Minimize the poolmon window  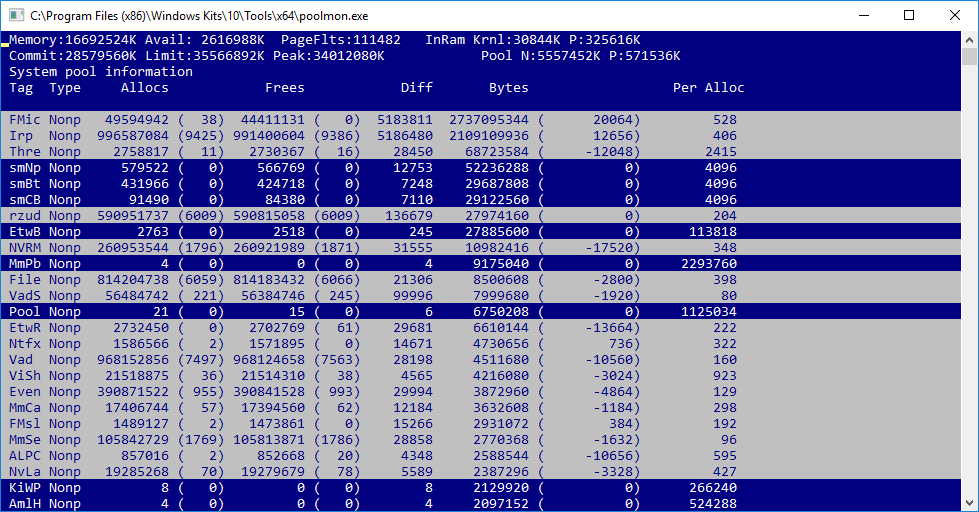point(864,15)
